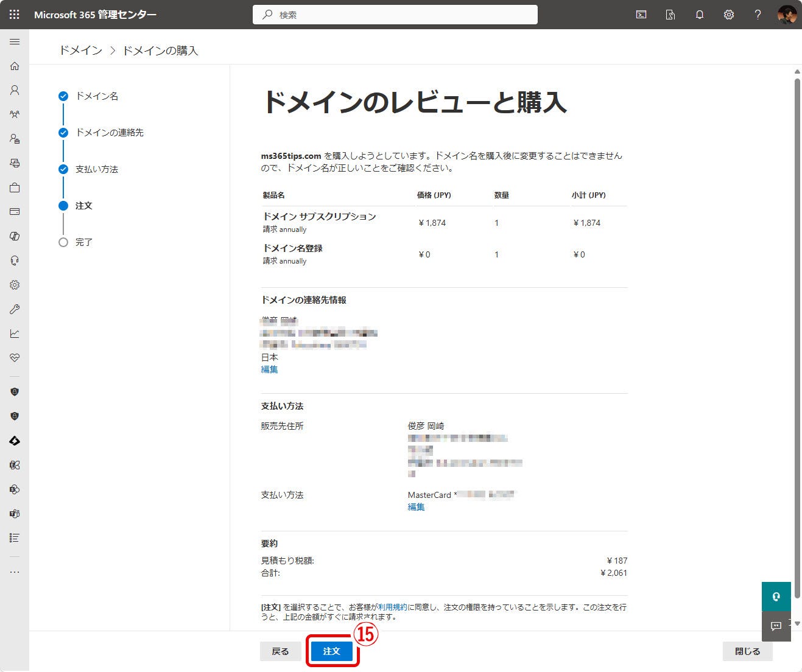This screenshot has height=672, width=802.
Task: Click 編集 under domain contact information
Action: pos(269,369)
